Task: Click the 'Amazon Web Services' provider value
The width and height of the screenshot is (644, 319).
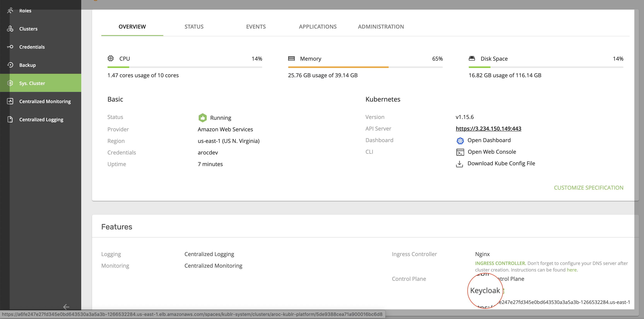Action: (225, 129)
